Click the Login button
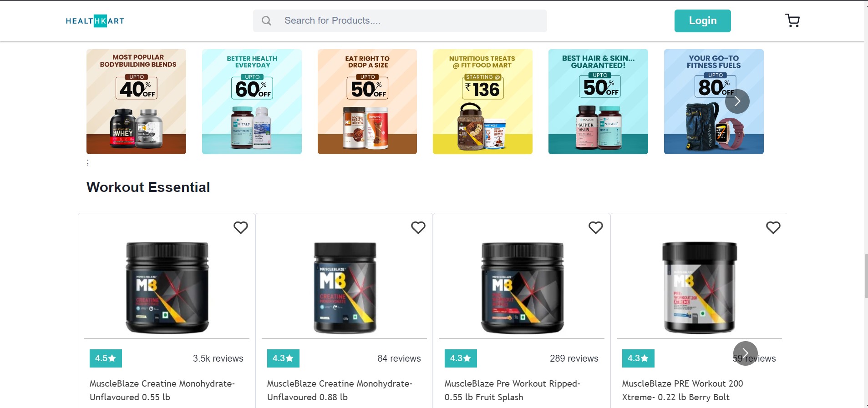The image size is (868, 408). [702, 21]
